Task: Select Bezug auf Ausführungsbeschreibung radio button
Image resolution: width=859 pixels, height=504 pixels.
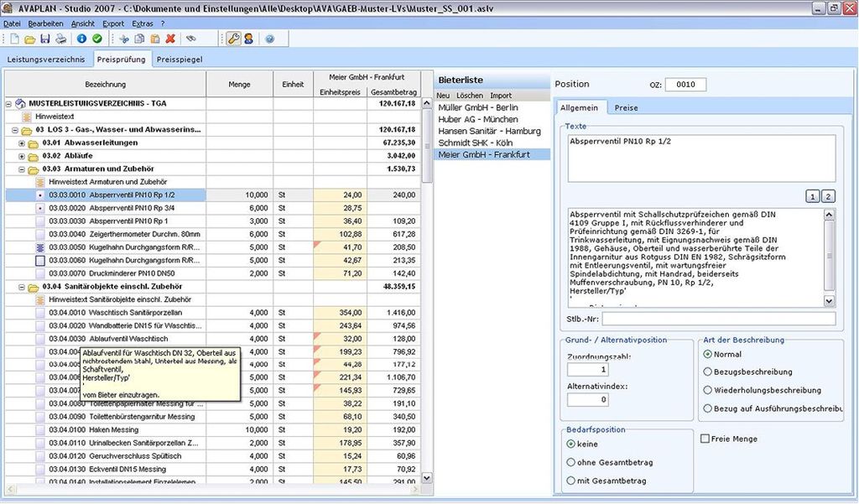Action: click(708, 408)
